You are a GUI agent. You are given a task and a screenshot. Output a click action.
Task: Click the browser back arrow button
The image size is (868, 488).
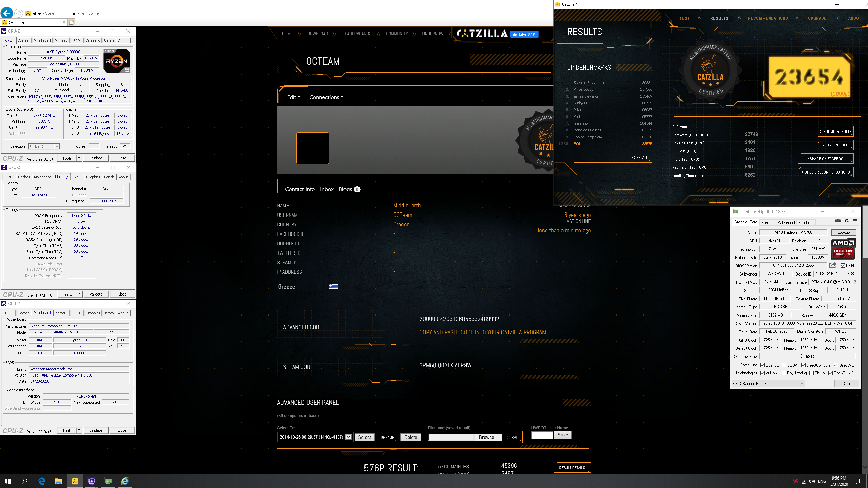point(6,13)
